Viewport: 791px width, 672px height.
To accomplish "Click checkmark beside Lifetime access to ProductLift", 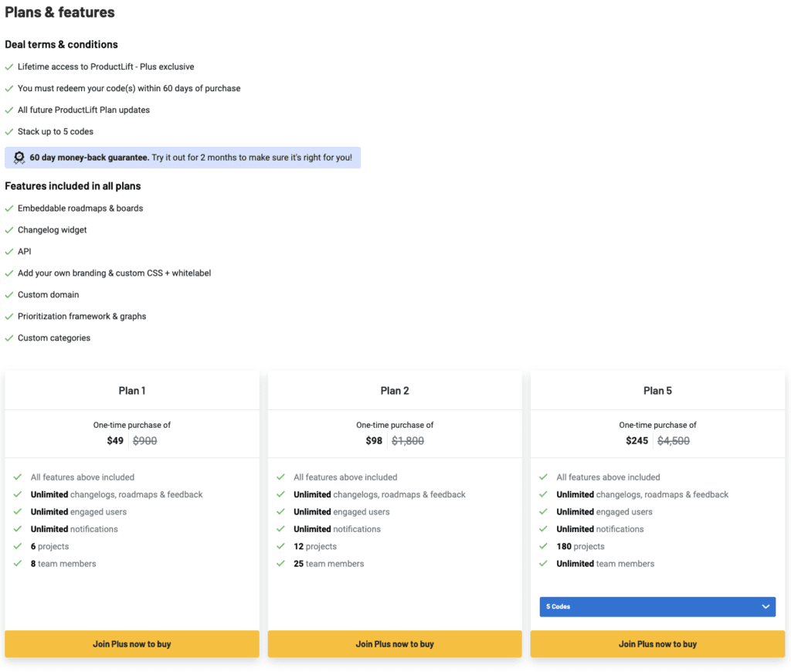I will pos(9,67).
